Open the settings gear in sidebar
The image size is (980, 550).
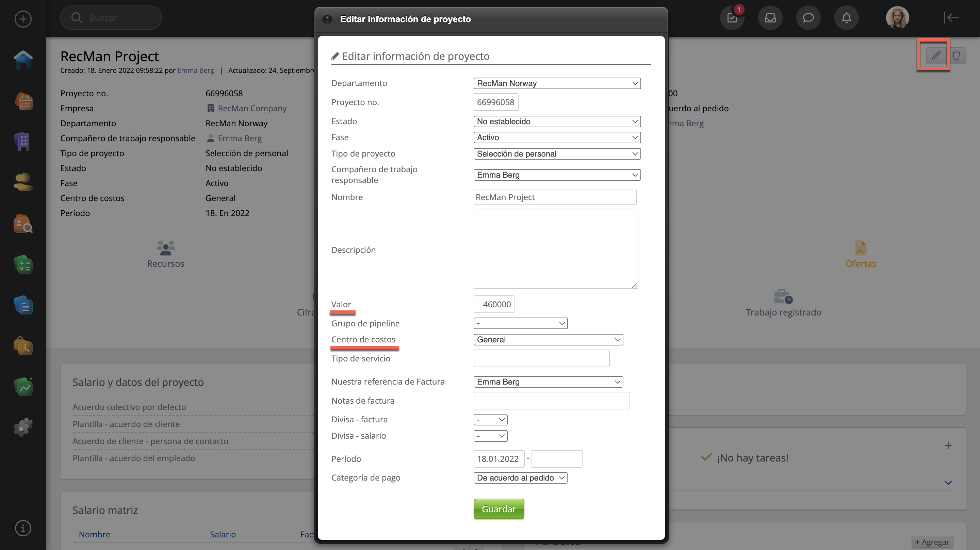point(23,427)
